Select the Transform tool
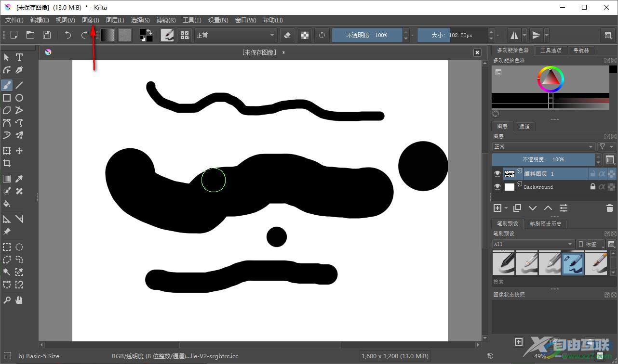 point(7,151)
